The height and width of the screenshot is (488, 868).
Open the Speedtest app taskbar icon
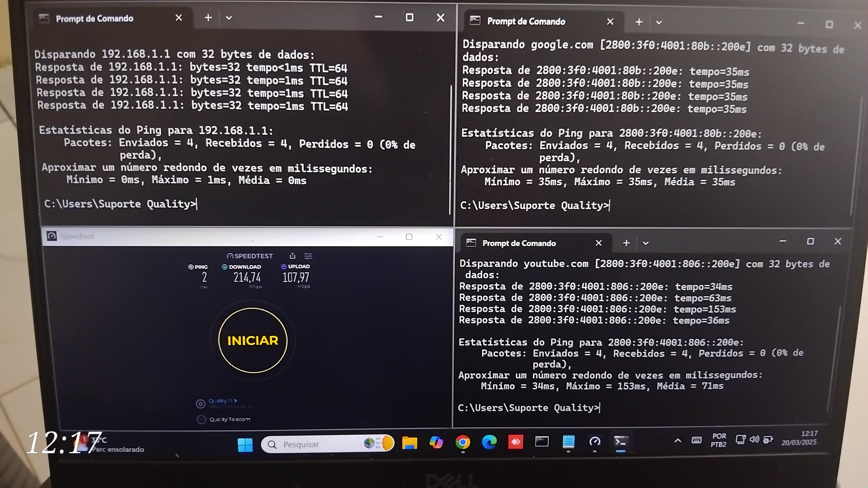(x=595, y=442)
